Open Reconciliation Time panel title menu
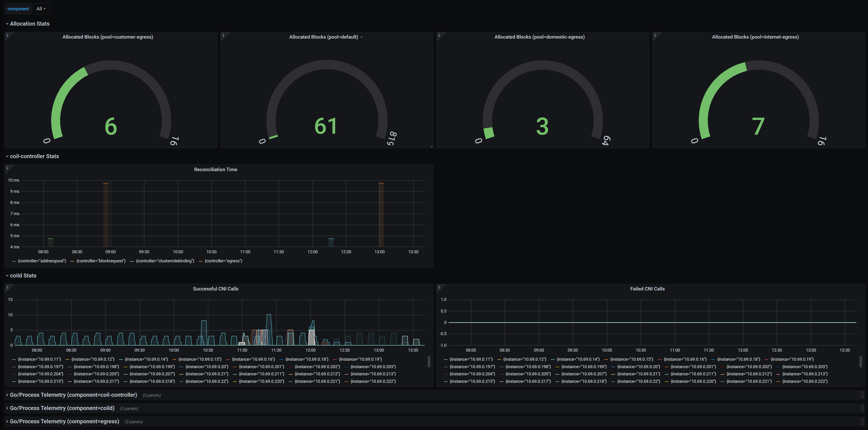Screen dimensions: 868x430 click(216, 170)
